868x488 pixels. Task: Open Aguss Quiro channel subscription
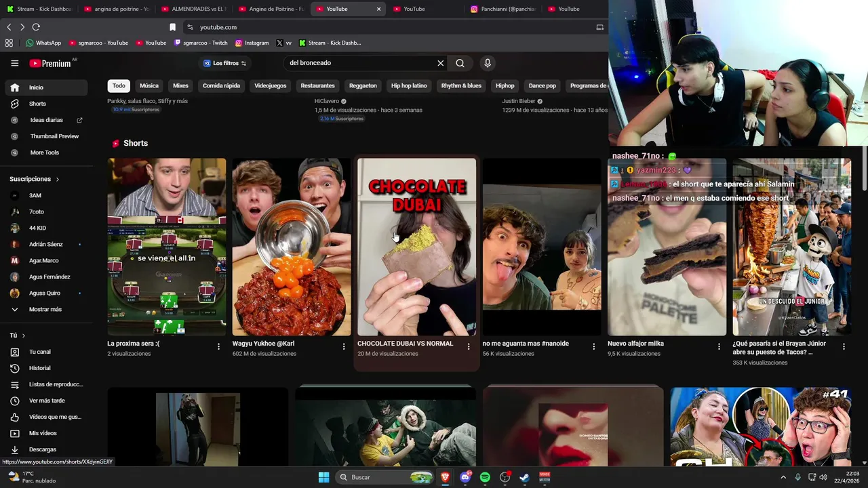point(46,293)
